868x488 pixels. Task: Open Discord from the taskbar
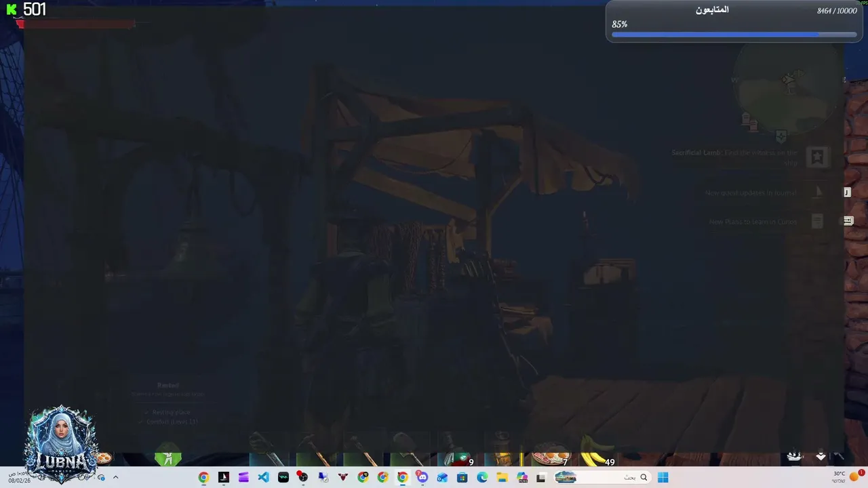pyautogui.click(x=422, y=477)
